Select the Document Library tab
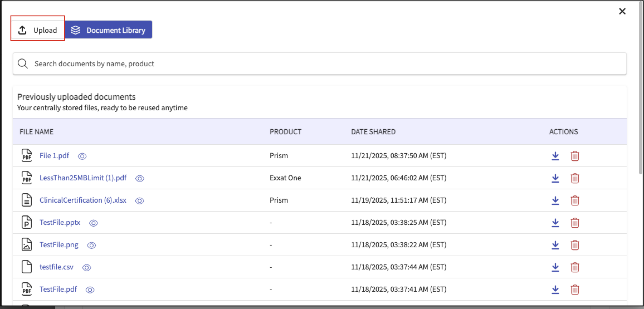The height and width of the screenshot is (309, 644). [x=108, y=30]
